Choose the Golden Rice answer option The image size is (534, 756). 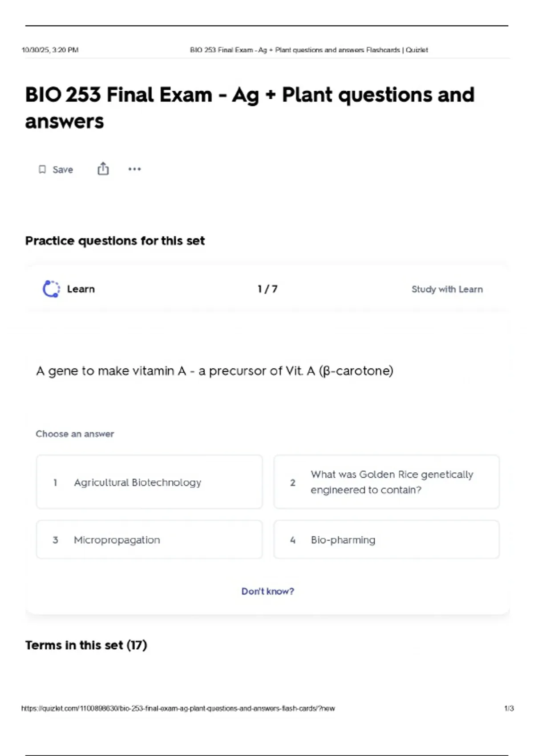pyautogui.click(x=386, y=482)
